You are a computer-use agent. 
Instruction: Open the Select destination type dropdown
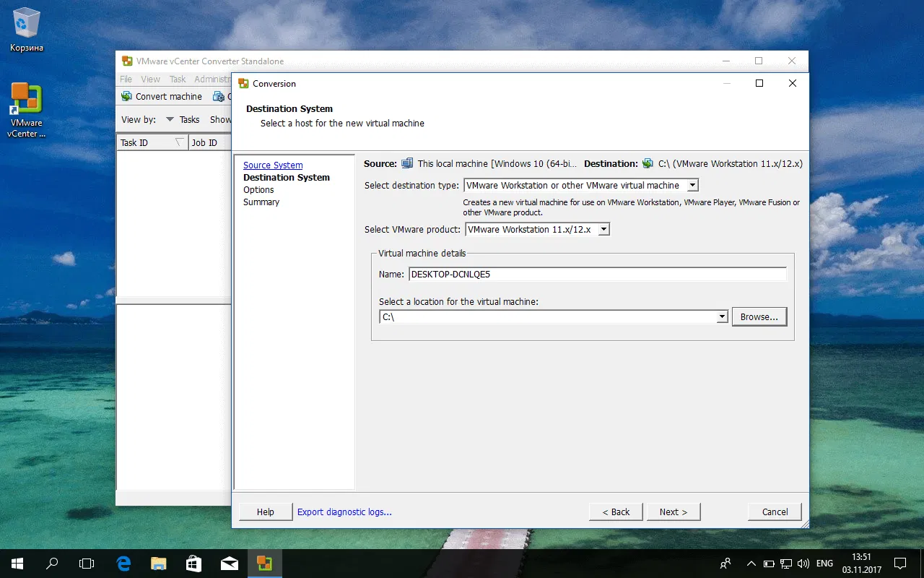pyautogui.click(x=692, y=185)
